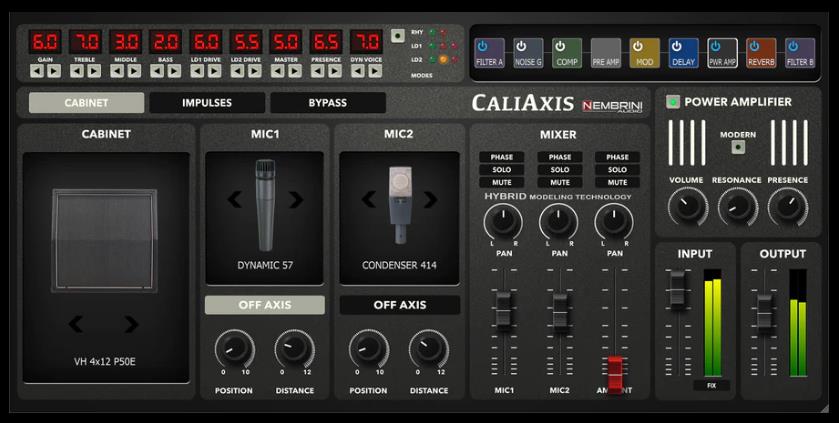The image size is (839, 423).
Task: Select the Bypass tab
Action: [x=328, y=103]
